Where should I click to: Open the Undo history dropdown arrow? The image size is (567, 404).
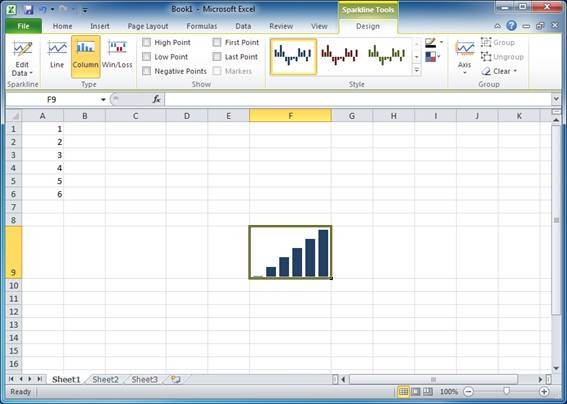[52, 10]
